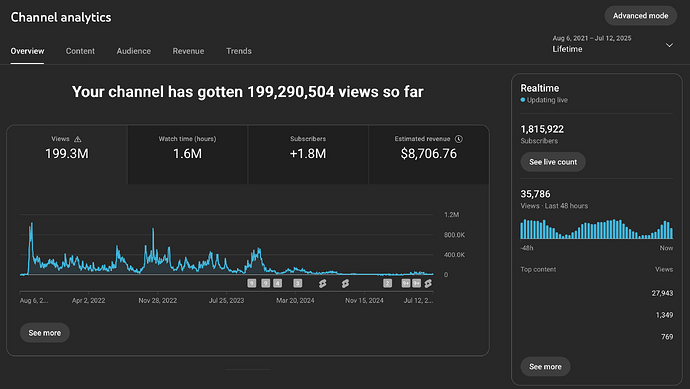This screenshot has height=389, width=690.
Task: Open the video marker labeled 3
Action: click(x=297, y=283)
